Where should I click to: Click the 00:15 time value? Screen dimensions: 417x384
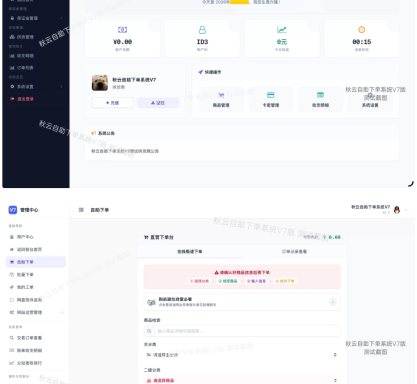coord(362,42)
